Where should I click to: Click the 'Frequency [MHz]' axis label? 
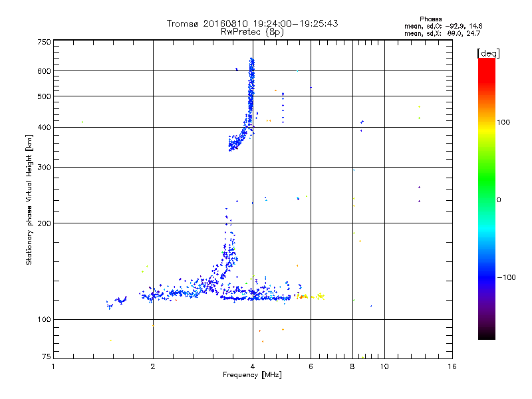click(x=252, y=375)
